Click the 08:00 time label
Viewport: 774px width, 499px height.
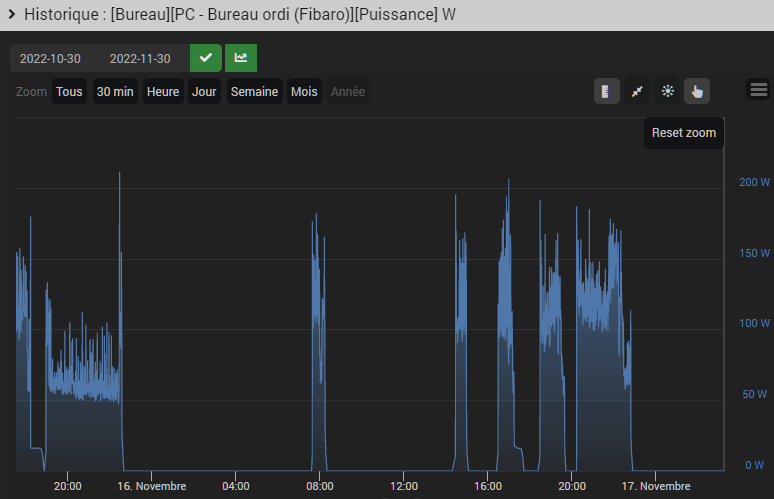pos(320,486)
